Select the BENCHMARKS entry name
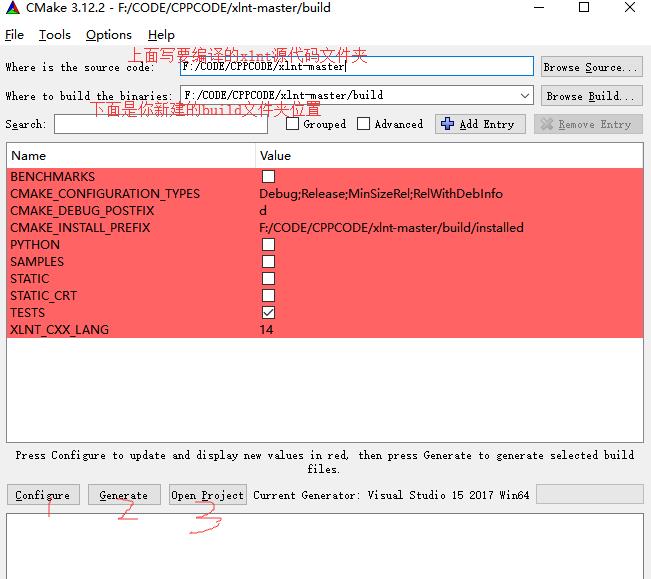 point(52,177)
